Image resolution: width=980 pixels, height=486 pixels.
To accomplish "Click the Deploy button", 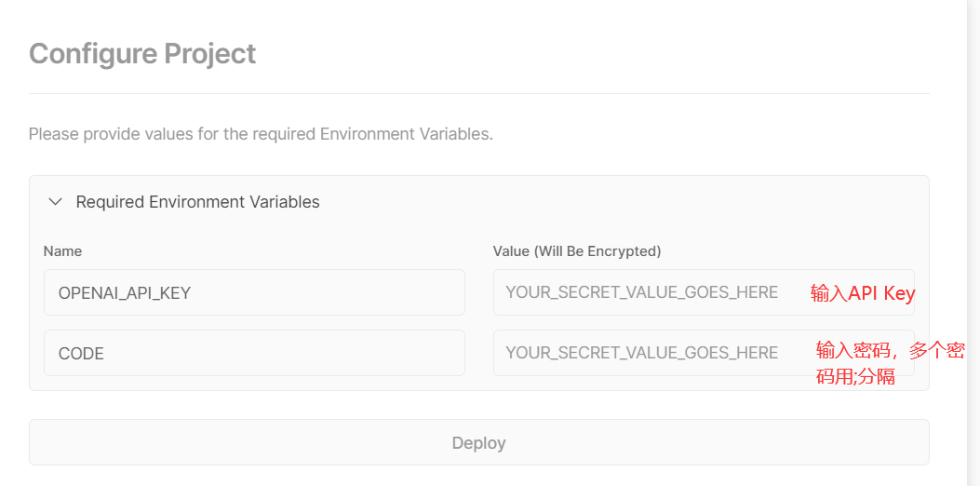I will coord(478,442).
